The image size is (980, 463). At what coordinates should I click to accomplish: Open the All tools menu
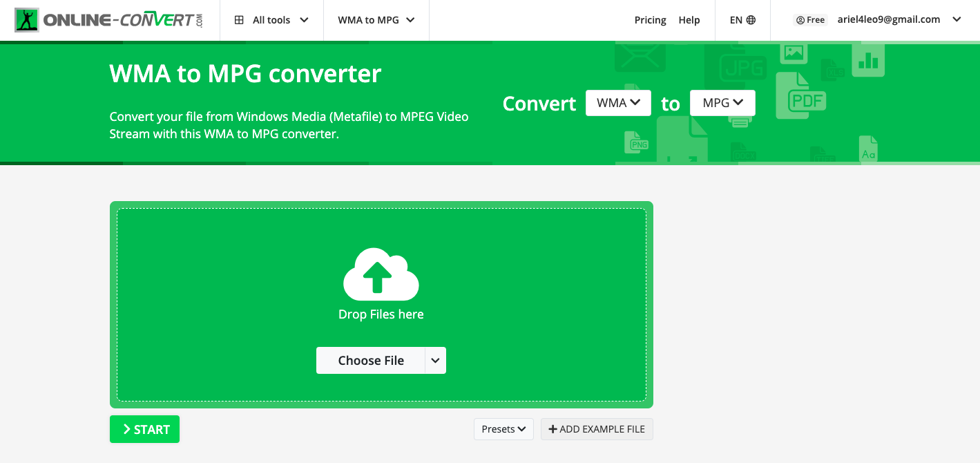[271, 20]
